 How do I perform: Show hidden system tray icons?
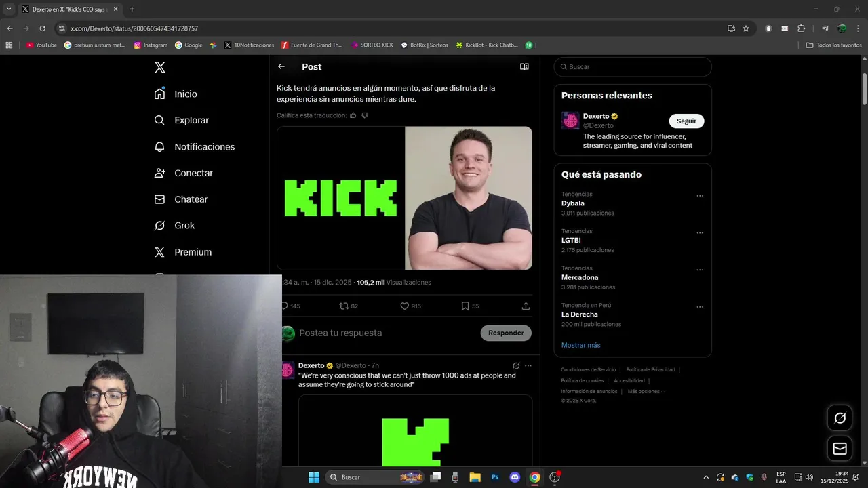706,477
